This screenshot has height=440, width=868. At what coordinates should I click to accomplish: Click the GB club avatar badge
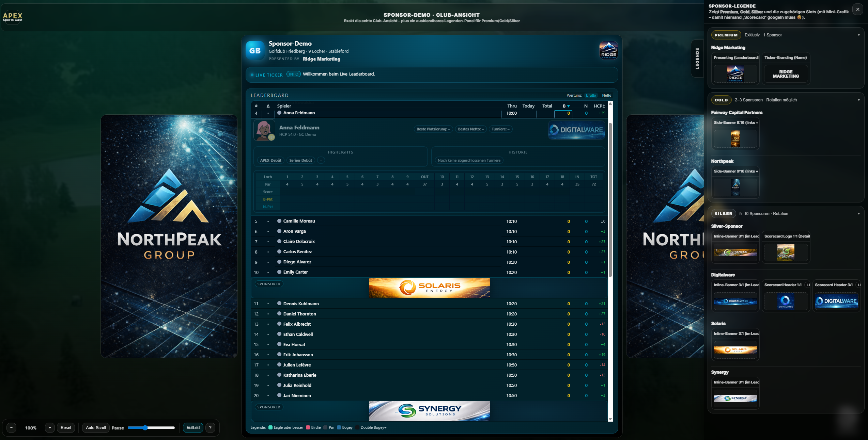(255, 50)
